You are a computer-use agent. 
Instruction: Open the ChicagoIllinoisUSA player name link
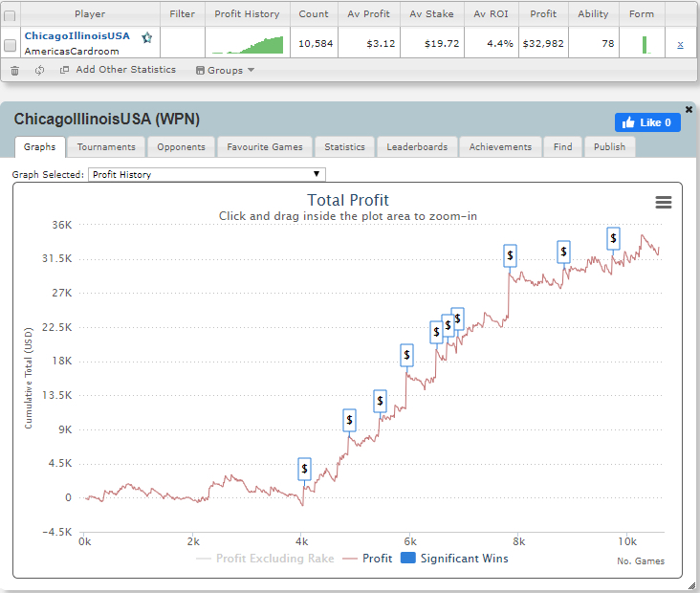point(77,35)
